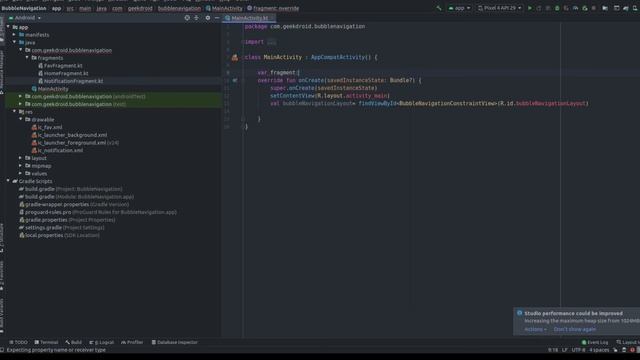Click the hammer Make Project icon
The height and width of the screenshot is (360, 640).
pos(439,8)
